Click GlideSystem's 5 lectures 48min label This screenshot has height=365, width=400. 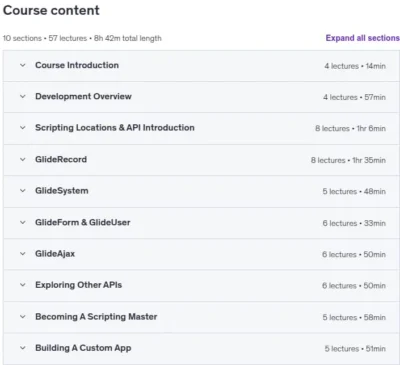[354, 192]
